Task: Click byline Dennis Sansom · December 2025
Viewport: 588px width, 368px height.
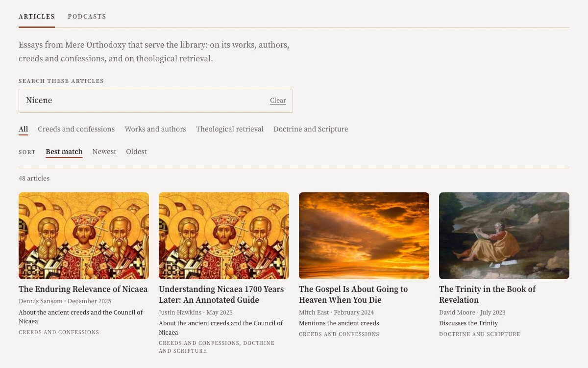Action: coord(65,301)
